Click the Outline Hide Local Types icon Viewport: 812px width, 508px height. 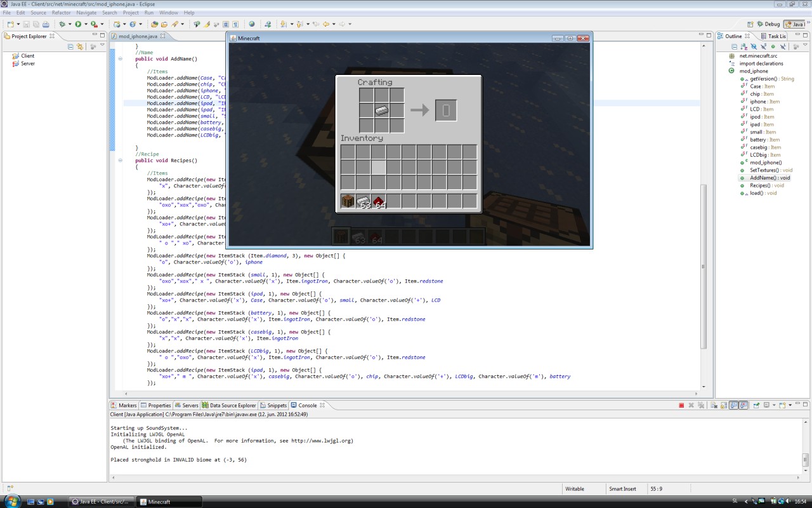pyautogui.click(x=783, y=46)
